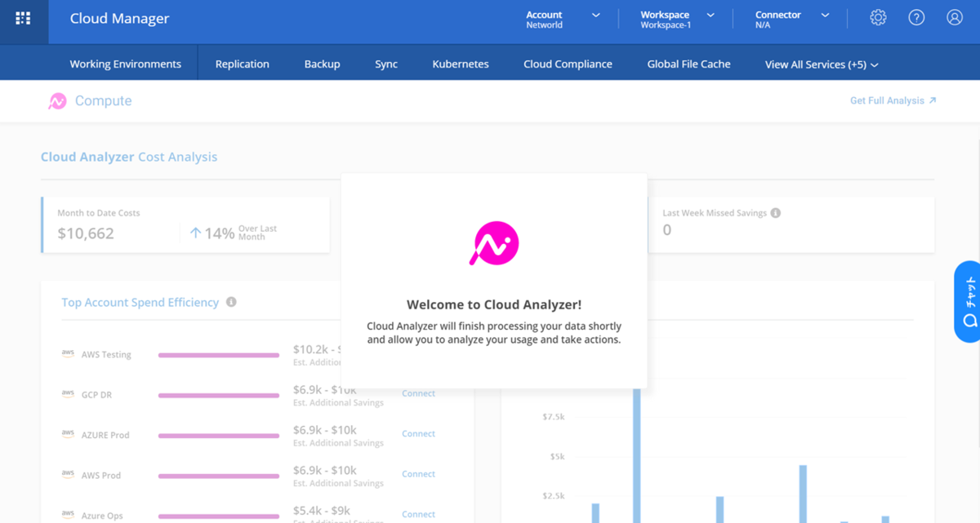Click the Azure Ops account name
Screen dimensions: 980x523
pyautogui.click(x=102, y=516)
